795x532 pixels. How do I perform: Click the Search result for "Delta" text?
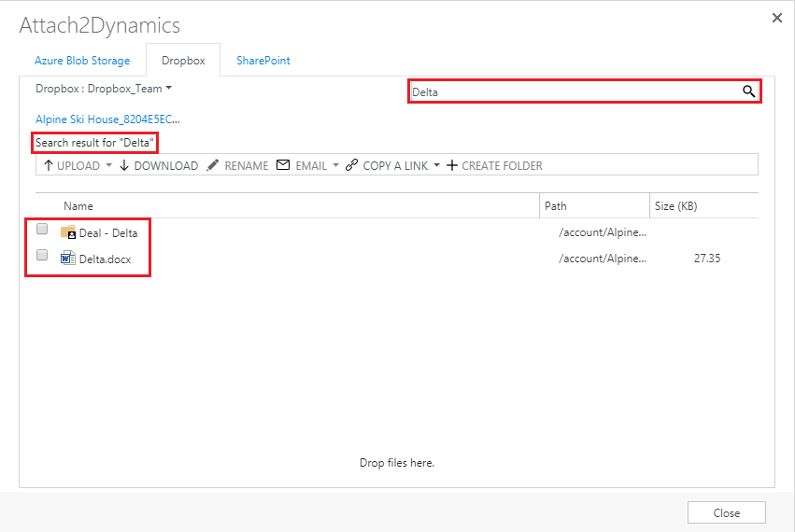(x=94, y=143)
